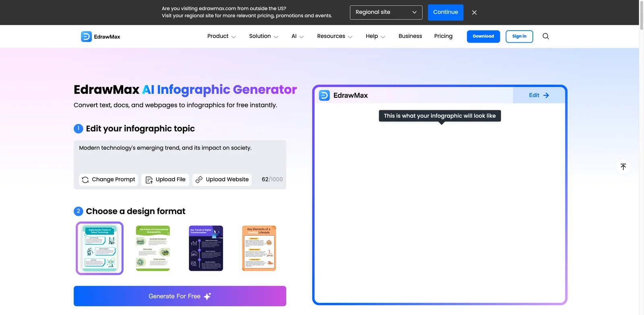
Task: Click the Upload File document icon
Action: pos(149,180)
